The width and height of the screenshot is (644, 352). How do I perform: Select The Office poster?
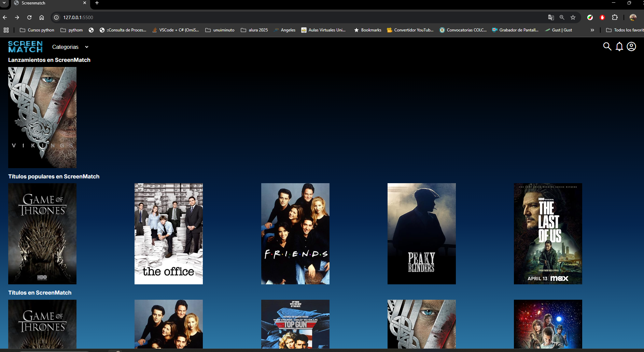(x=169, y=234)
